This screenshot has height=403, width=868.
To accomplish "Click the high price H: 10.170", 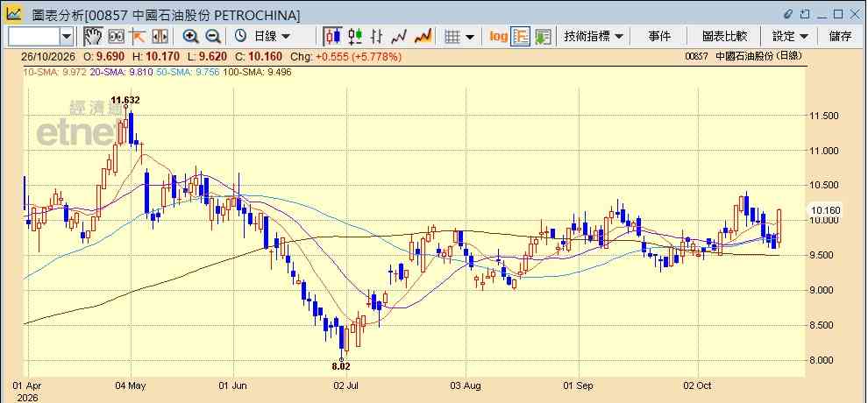I will [x=156, y=56].
